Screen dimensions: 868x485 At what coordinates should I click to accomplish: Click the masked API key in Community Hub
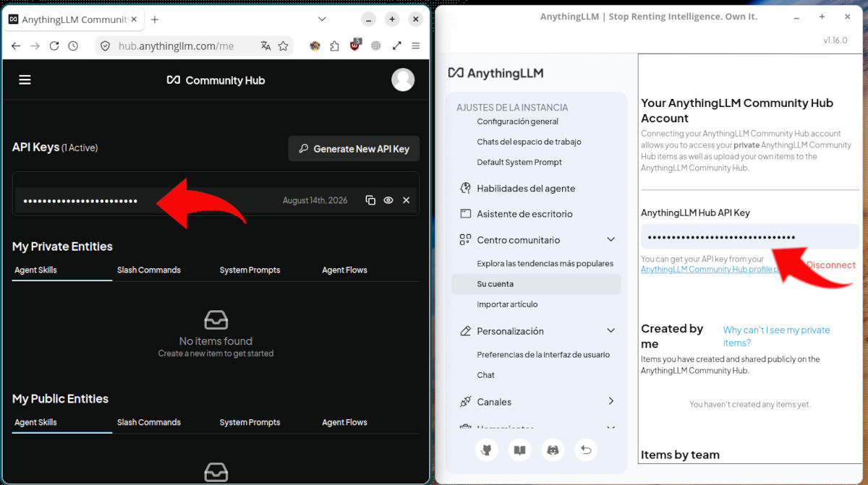(80, 201)
